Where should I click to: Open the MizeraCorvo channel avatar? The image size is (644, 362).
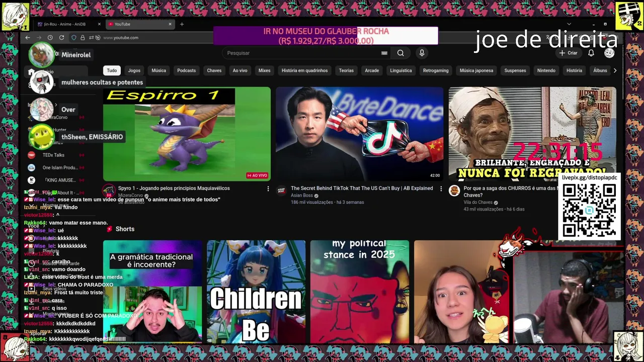coord(109,191)
